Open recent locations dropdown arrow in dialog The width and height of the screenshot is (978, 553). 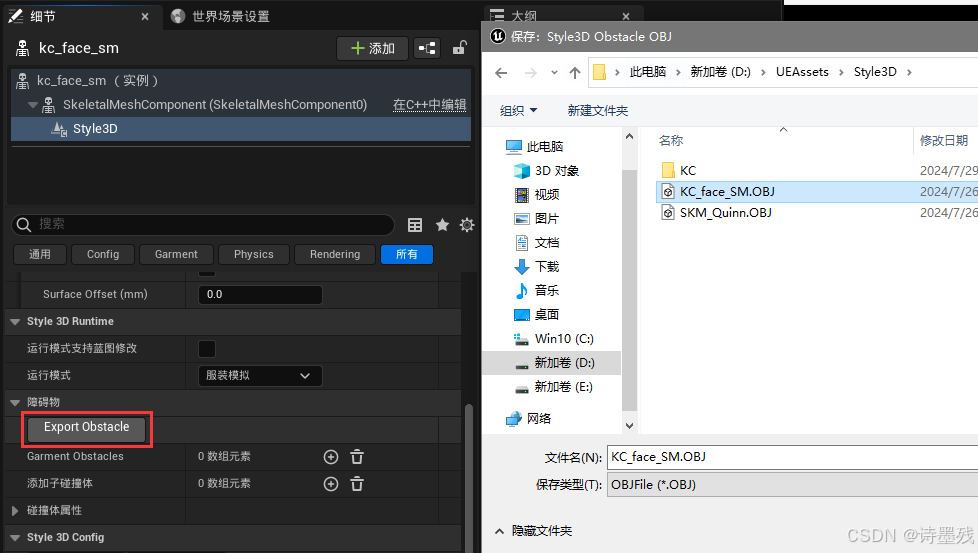coord(554,73)
